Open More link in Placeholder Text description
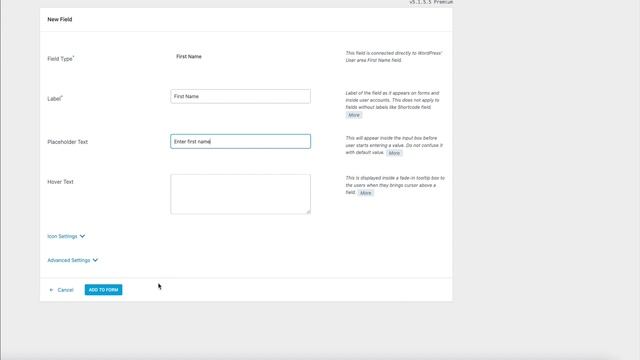This screenshot has width=640, height=360. click(x=394, y=153)
